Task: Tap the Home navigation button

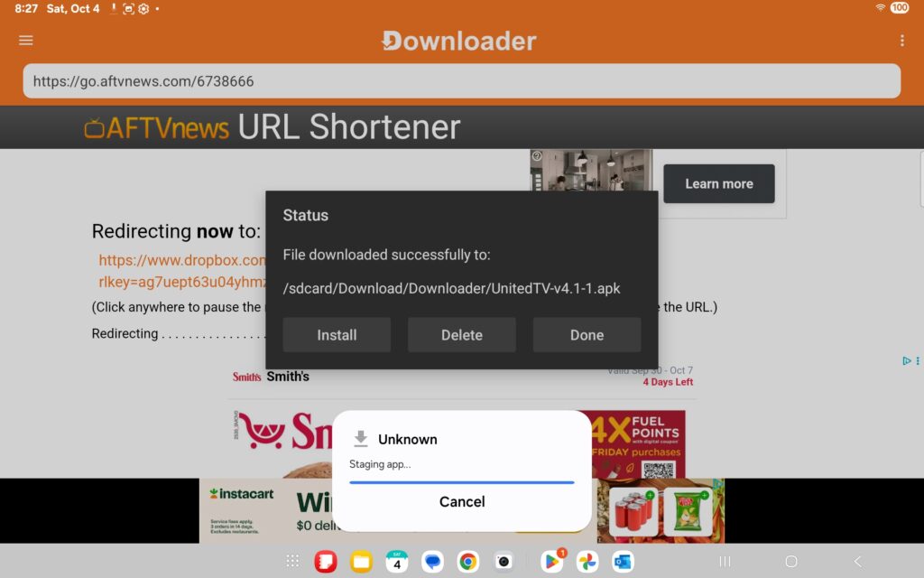Action: 791,562
